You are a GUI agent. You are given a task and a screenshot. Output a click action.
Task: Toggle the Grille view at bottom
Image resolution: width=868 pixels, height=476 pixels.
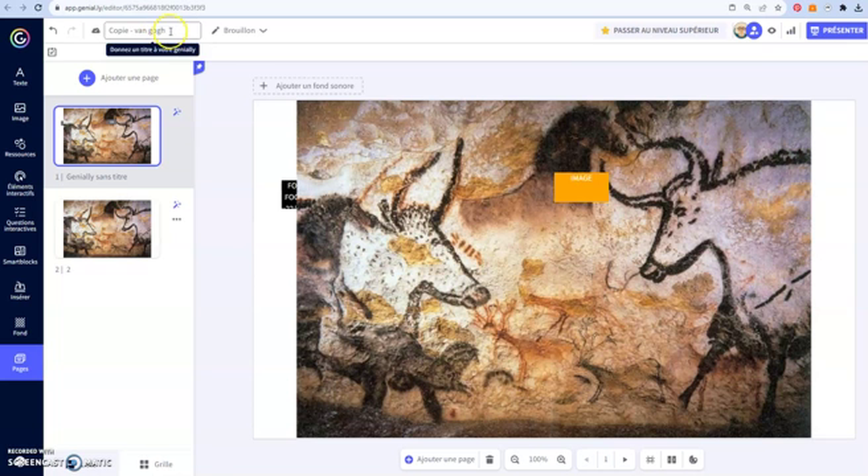[x=156, y=464]
